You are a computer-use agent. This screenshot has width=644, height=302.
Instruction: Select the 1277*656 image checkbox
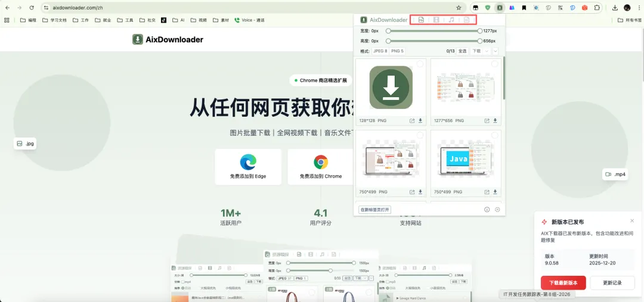coord(494,64)
